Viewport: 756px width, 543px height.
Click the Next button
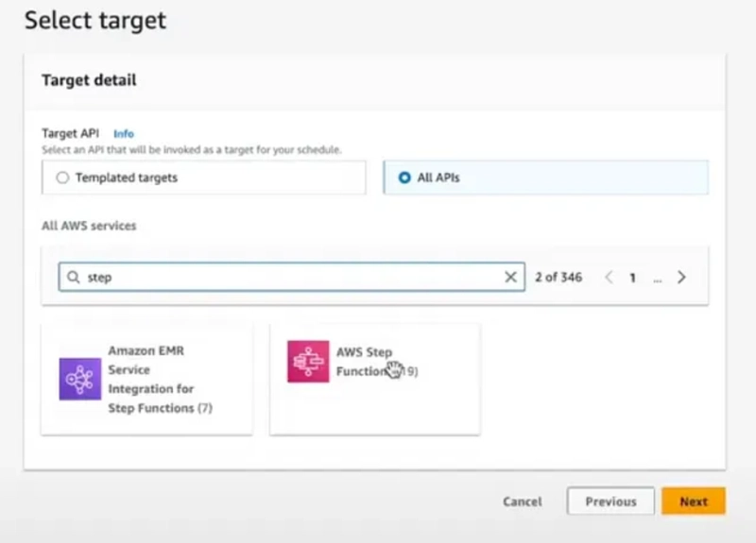click(x=694, y=501)
